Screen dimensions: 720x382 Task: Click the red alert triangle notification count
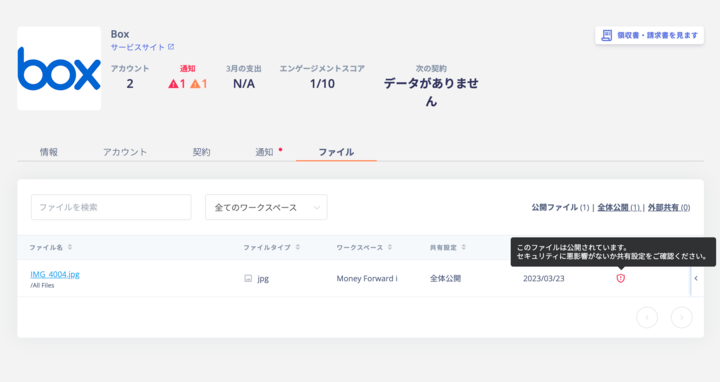pyautogui.click(x=177, y=84)
